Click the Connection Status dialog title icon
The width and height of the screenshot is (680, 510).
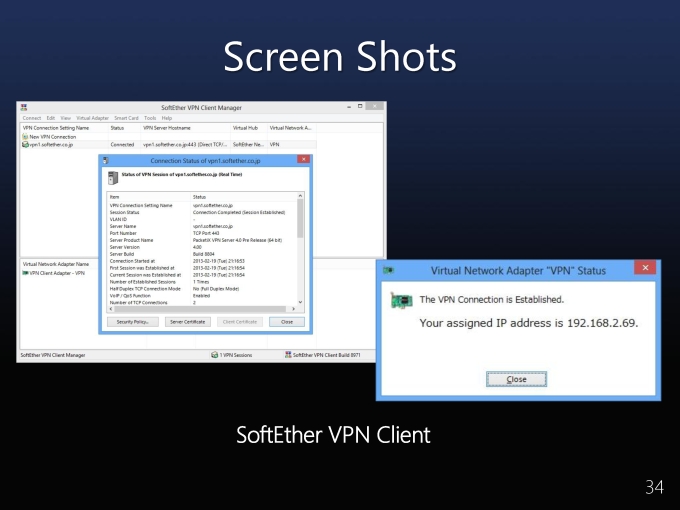pos(105,160)
